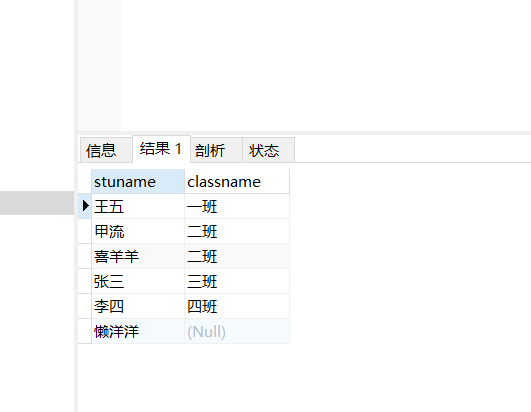This screenshot has width=531, height=412.
Task: Click the (Null) classname cell
Action: [x=237, y=331]
